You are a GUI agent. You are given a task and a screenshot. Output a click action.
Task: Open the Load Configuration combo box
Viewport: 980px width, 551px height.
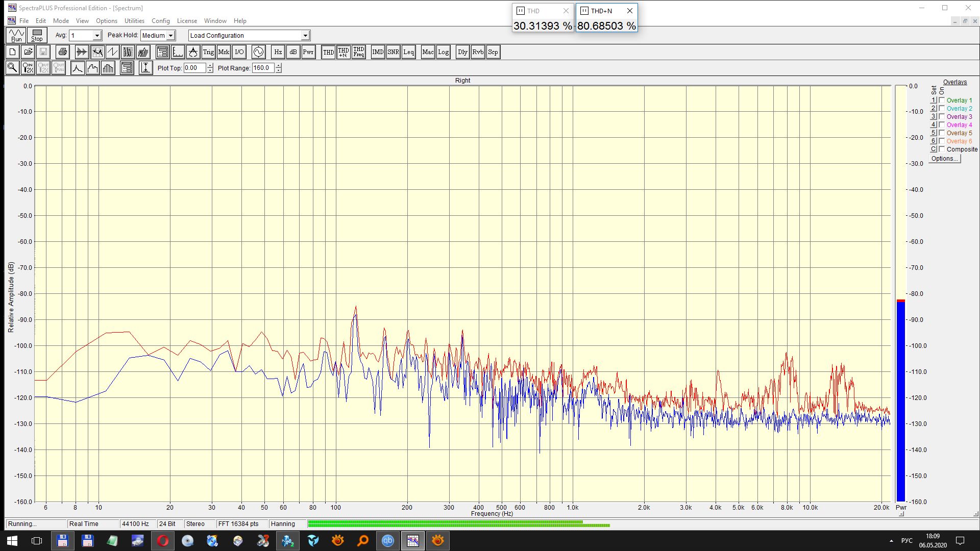click(x=305, y=36)
